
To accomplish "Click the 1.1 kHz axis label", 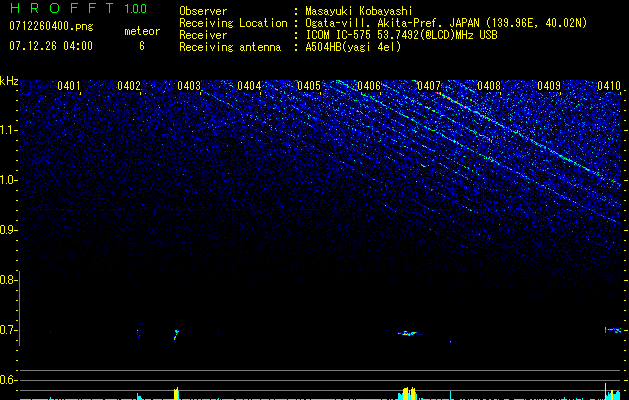I will tap(8, 130).
